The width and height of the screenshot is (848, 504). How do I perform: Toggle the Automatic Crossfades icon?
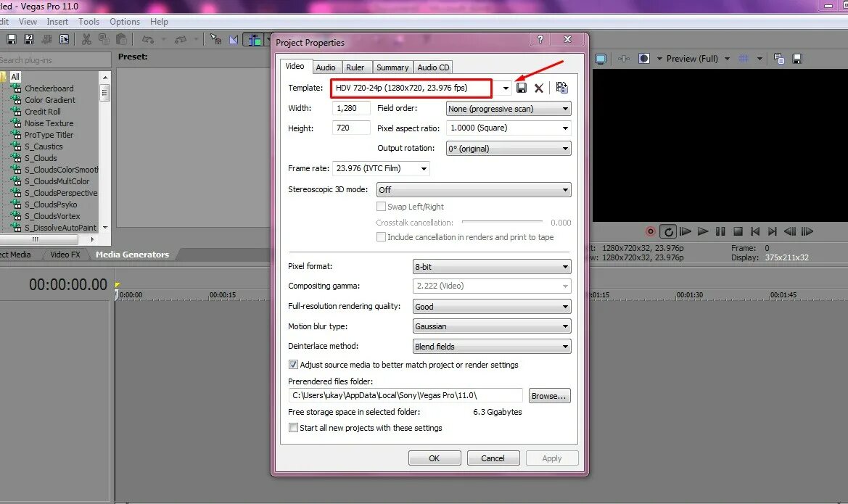234,39
